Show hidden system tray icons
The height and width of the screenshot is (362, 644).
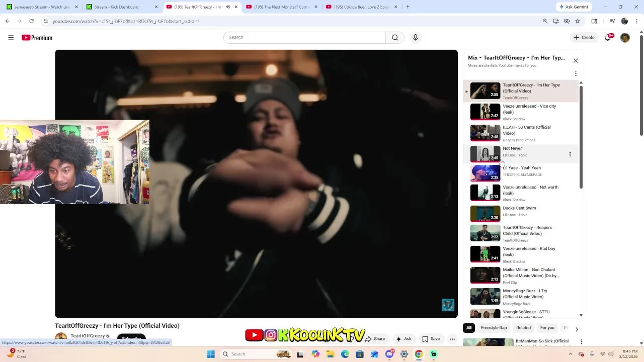[x=571, y=354]
